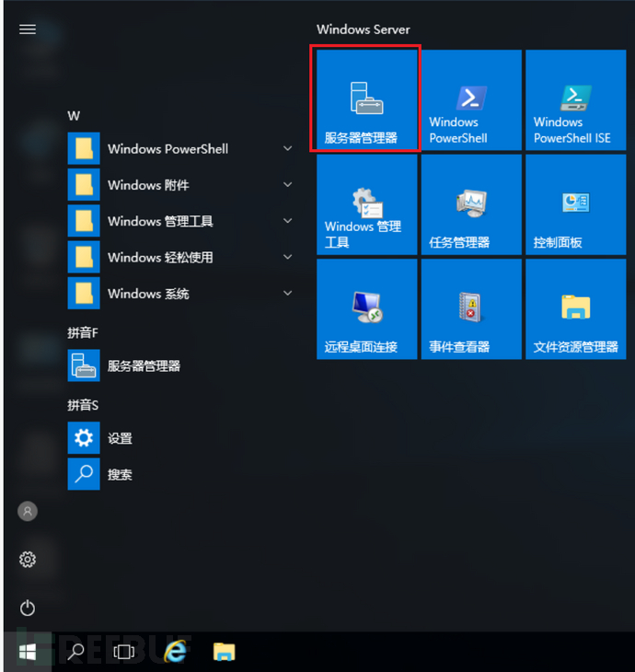Click the user account avatar icon
The image size is (635, 672).
28,511
